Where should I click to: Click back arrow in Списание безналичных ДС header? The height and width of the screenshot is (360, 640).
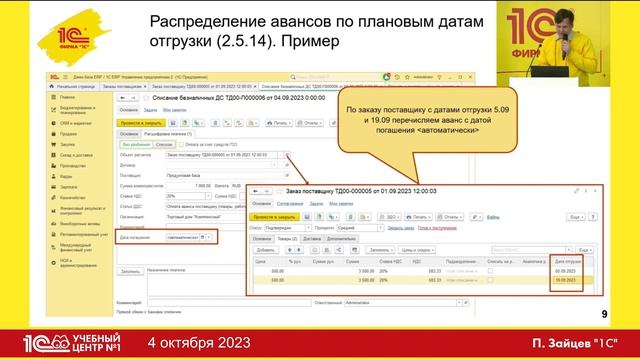[122, 98]
